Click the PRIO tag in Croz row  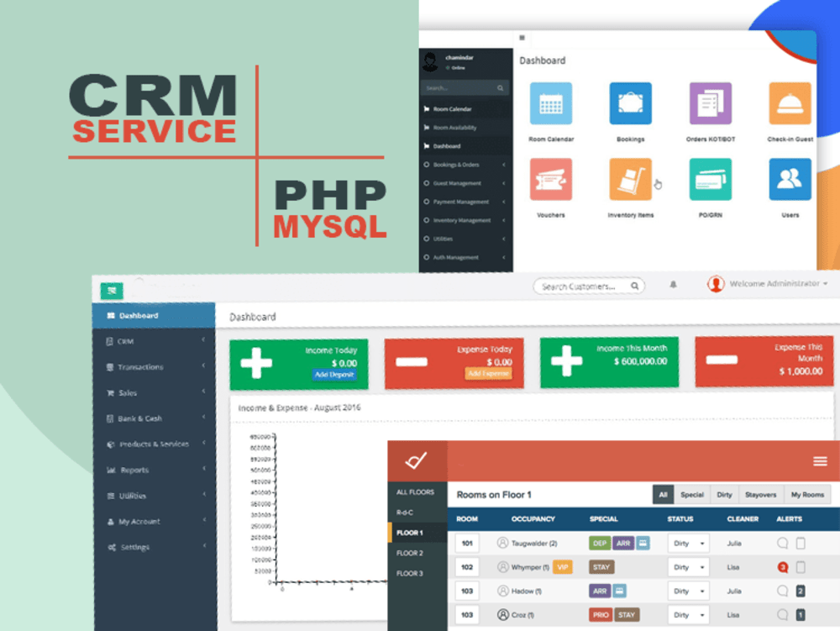(x=601, y=614)
